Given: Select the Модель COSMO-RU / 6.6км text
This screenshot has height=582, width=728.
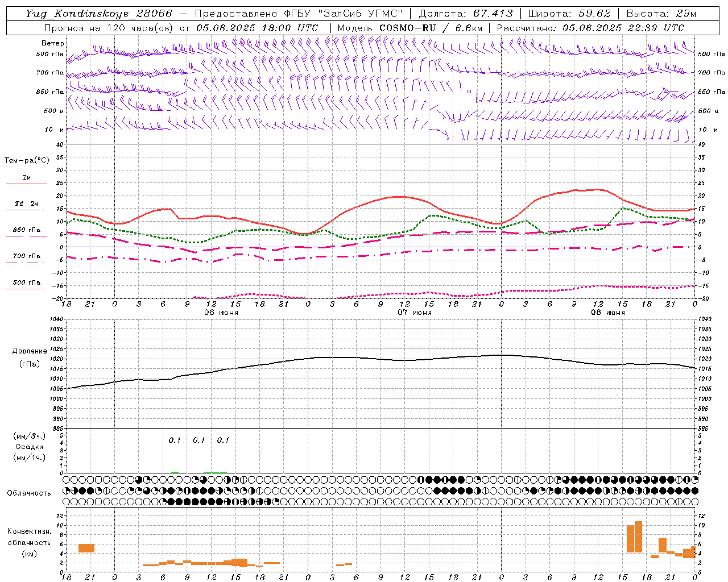Looking at the screenshot, I should coord(409,28).
